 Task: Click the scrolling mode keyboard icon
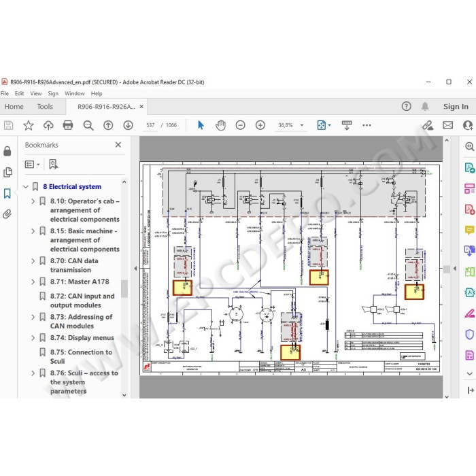pos(347,125)
